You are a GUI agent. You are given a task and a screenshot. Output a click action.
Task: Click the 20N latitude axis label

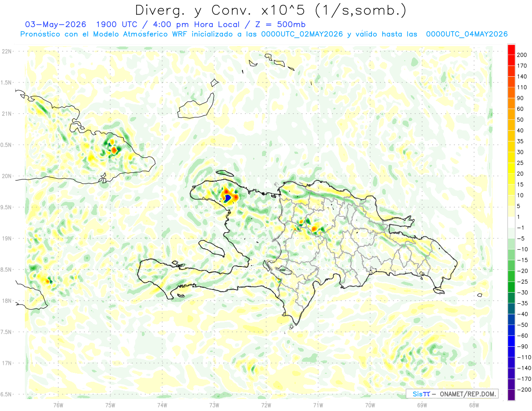(7, 176)
